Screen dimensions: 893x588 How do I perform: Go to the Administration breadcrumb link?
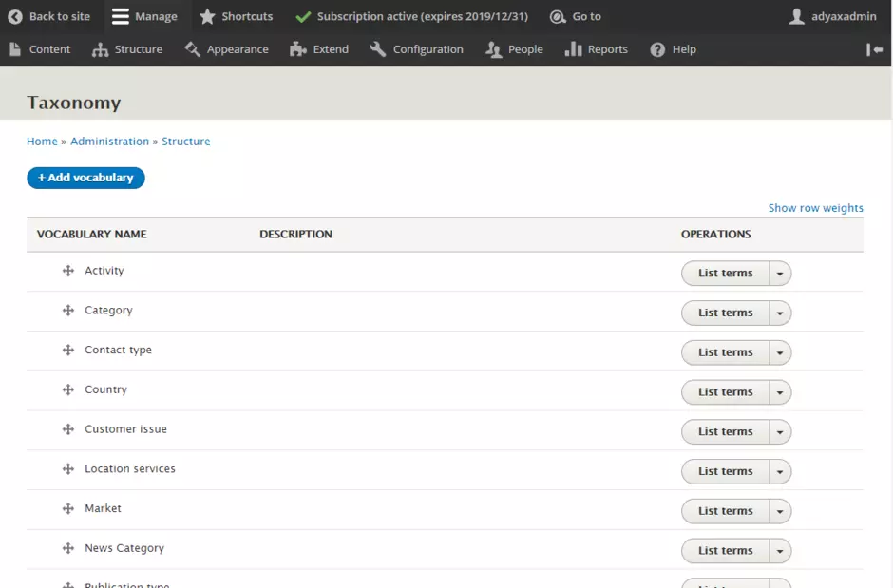109,142
